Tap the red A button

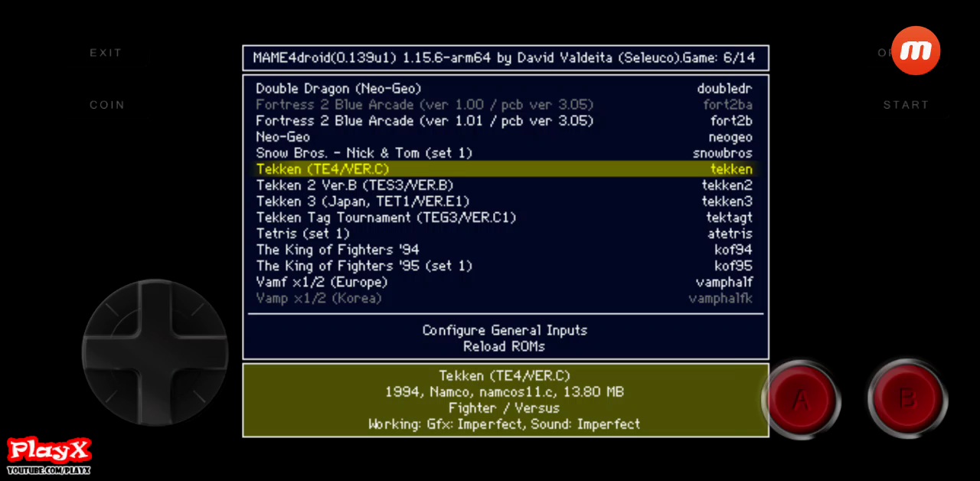click(x=801, y=399)
